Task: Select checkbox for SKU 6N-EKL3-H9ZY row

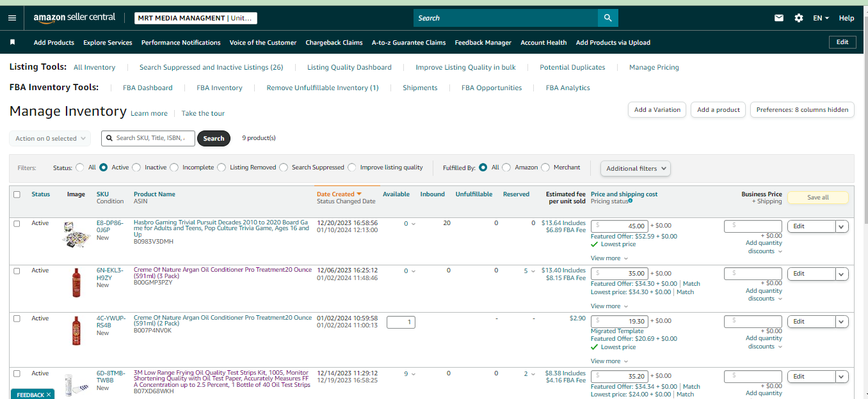Action: (x=17, y=270)
